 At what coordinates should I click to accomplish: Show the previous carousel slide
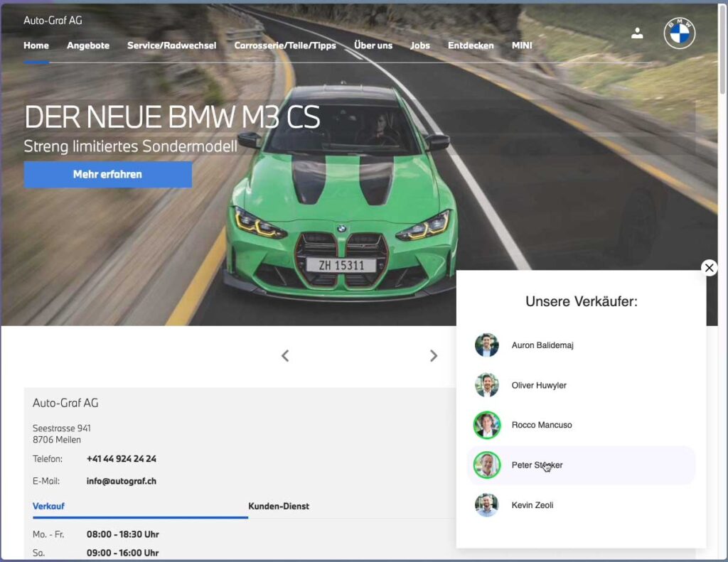pos(285,356)
